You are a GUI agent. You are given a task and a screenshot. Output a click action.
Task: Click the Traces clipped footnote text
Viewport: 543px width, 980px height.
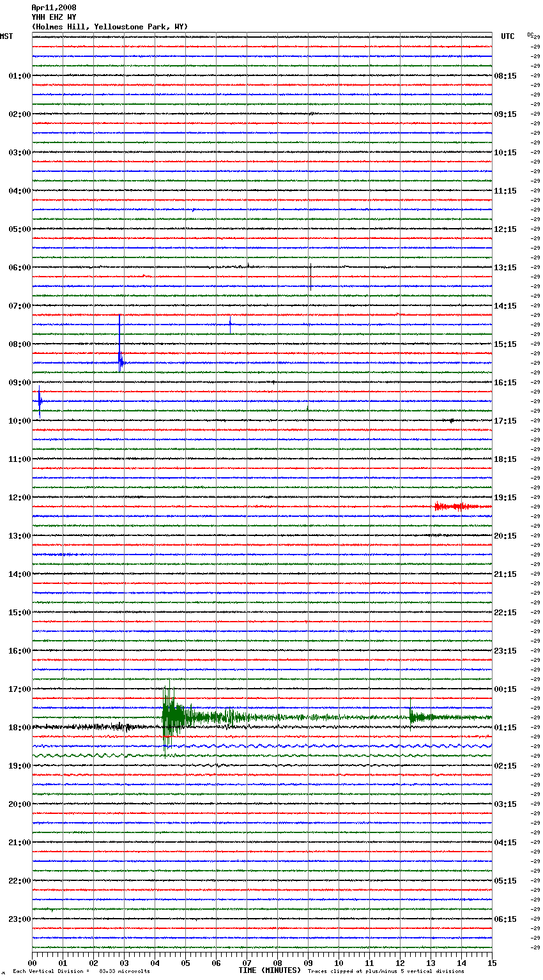coord(386,972)
